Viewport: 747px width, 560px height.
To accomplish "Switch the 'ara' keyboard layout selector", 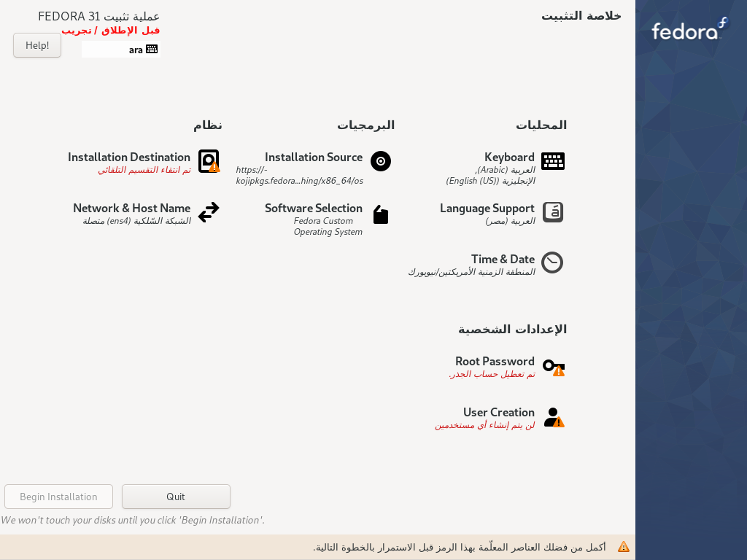I will pyautogui.click(x=121, y=49).
